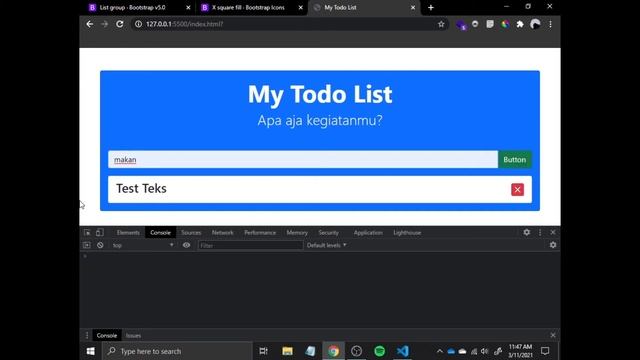Activate the DevTools inspect element picker
640x360 pixels.
click(x=87, y=233)
